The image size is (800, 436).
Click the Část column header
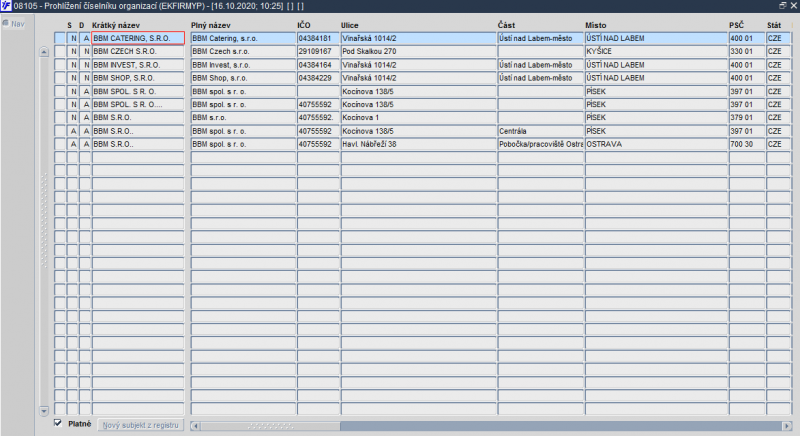pyautogui.click(x=506, y=25)
